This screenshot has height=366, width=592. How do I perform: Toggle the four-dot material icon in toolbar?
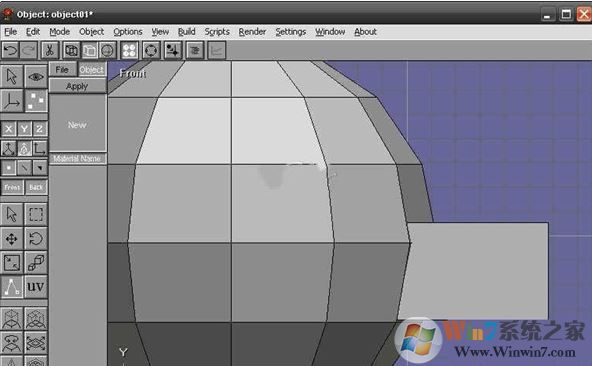coord(130,50)
